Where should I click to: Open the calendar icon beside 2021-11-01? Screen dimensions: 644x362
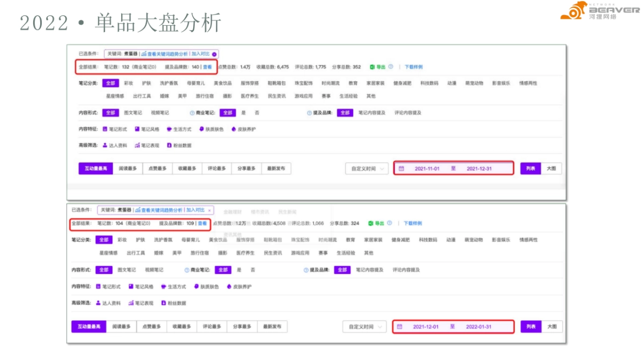[402, 168]
